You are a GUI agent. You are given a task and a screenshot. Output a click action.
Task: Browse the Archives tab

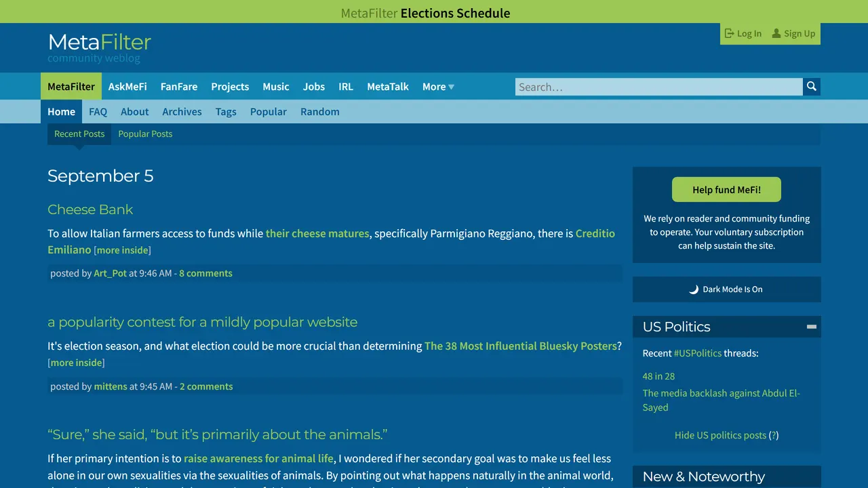click(x=182, y=112)
